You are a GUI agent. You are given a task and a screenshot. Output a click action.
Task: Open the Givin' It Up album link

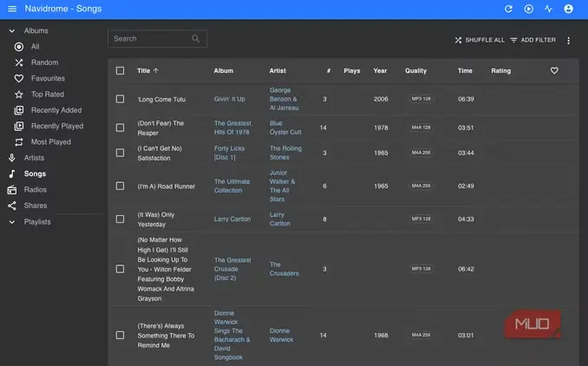click(x=230, y=99)
